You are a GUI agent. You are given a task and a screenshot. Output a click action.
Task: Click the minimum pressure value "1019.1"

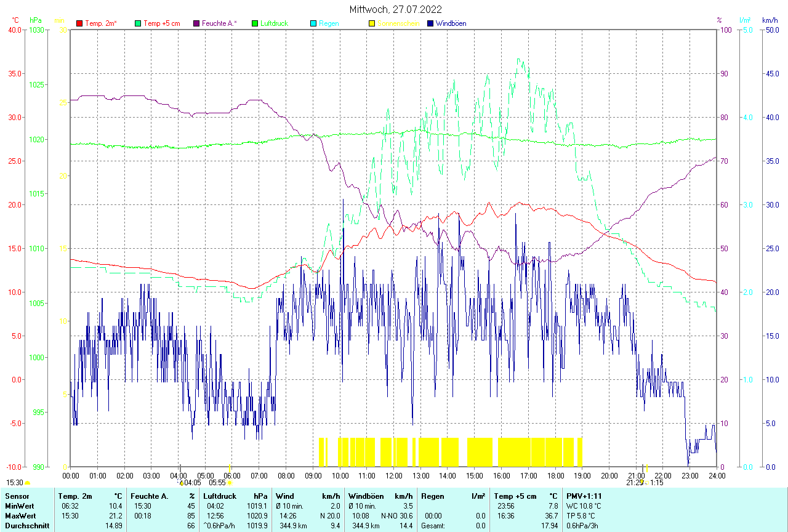[x=257, y=506]
